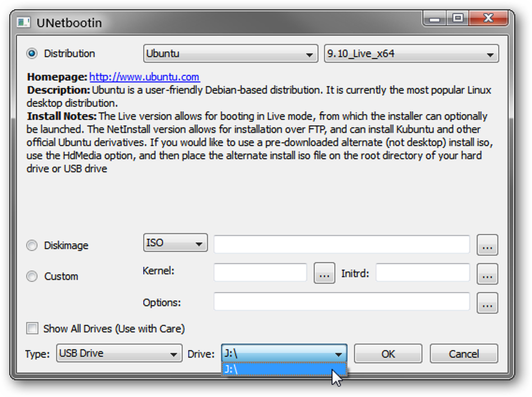Click the OK button
The image size is (532, 397).
(x=388, y=353)
